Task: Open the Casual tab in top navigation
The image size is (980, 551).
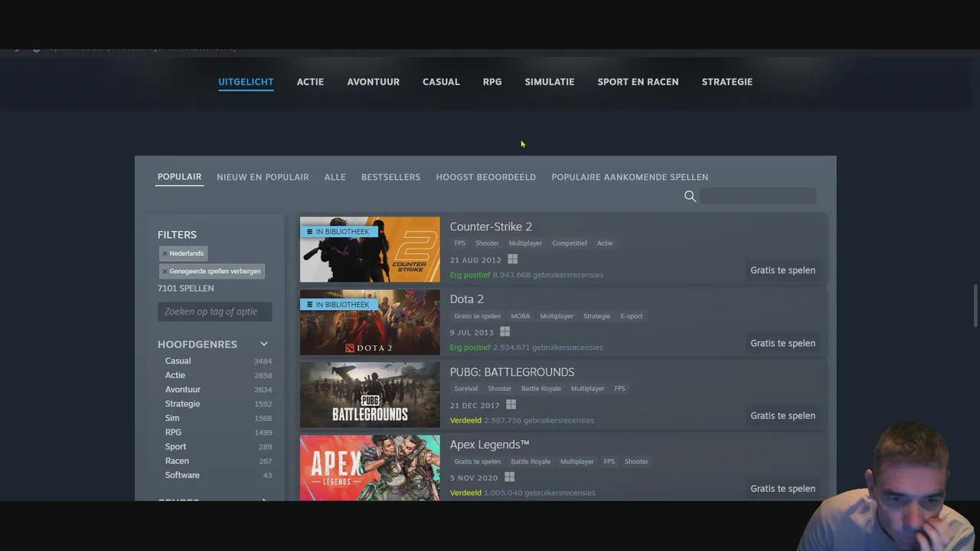Action: click(441, 82)
